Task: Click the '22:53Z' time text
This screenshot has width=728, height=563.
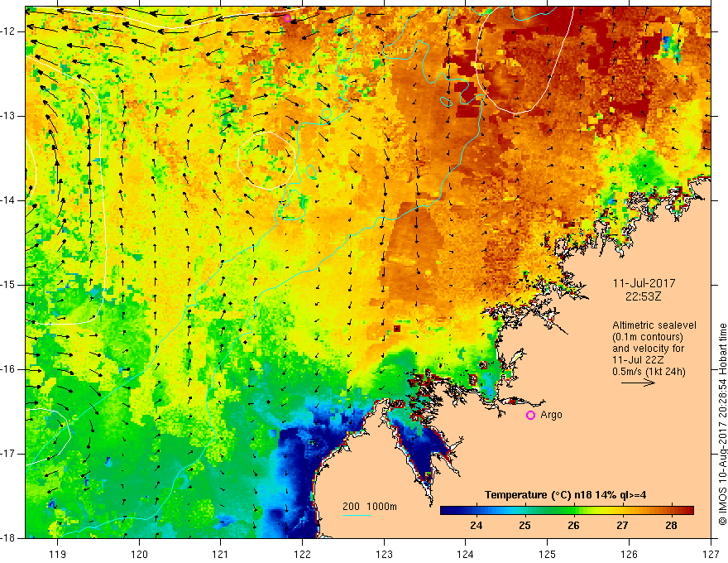Action: click(x=643, y=296)
